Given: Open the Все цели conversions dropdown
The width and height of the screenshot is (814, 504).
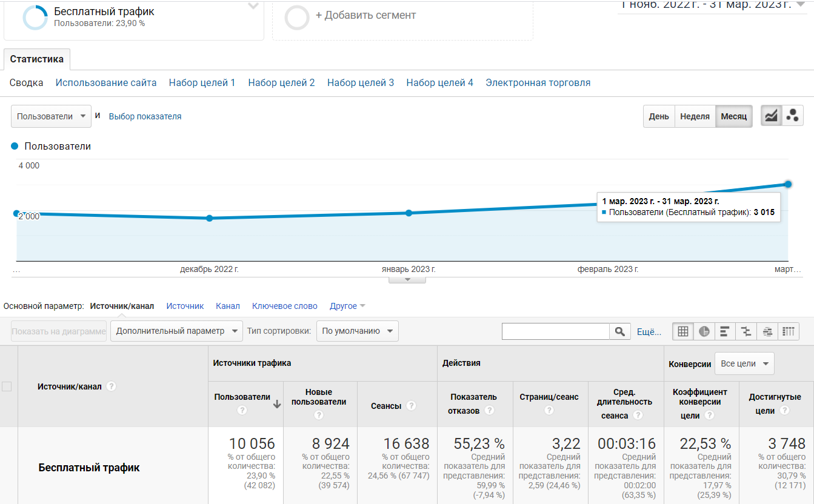Looking at the screenshot, I should (x=744, y=363).
